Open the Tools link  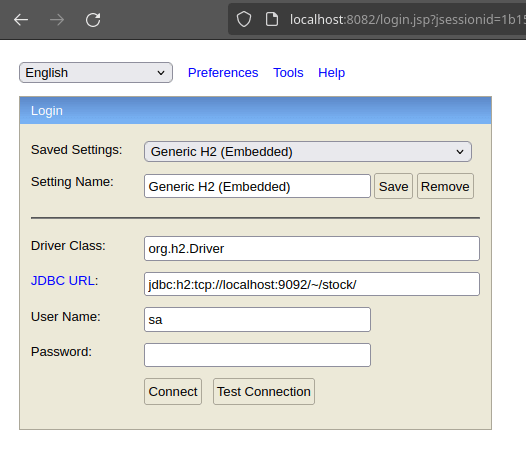(288, 72)
